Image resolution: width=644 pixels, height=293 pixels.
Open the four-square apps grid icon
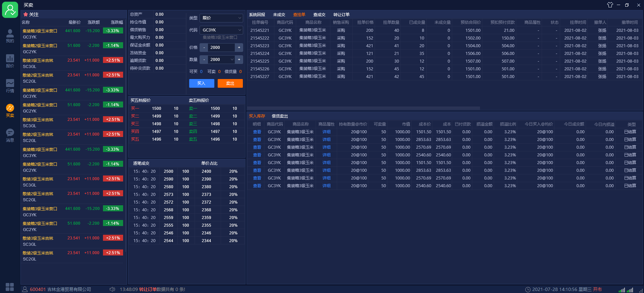click(x=10, y=287)
